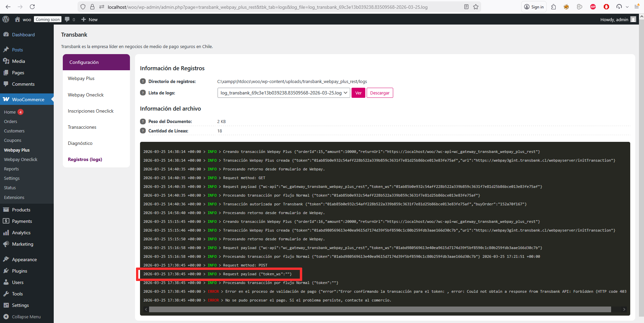Click the WordPress logo in admin bar
644x323 pixels.
point(6,19)
